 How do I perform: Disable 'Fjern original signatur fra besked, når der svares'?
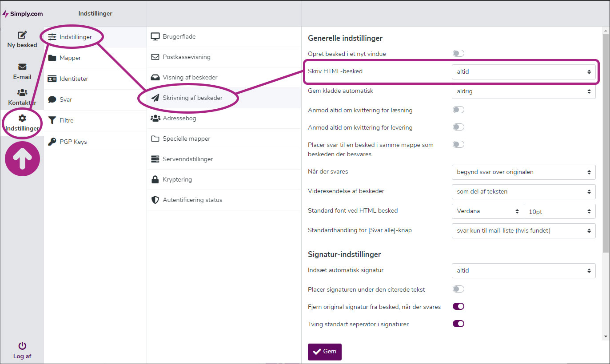[x=458, y=306]
